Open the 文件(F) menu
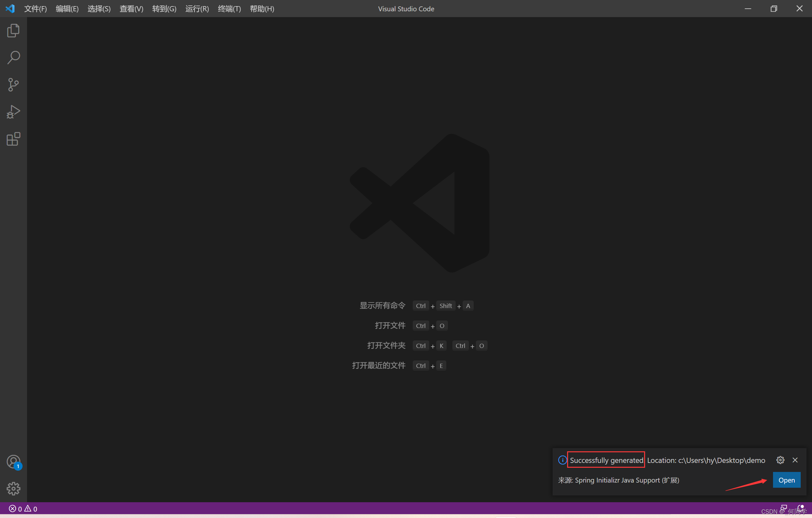The height and width of the screenshot is (518, 812). coord(35,9)
